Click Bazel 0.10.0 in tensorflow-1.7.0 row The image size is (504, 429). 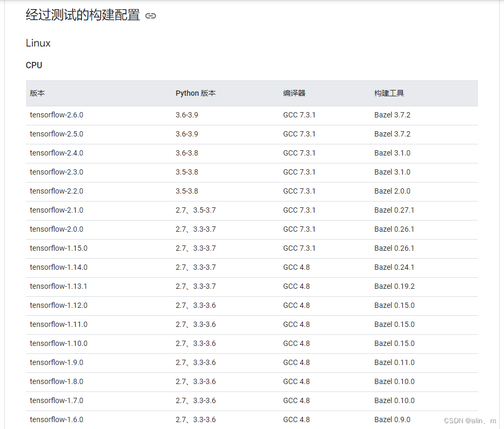point(394,400)
